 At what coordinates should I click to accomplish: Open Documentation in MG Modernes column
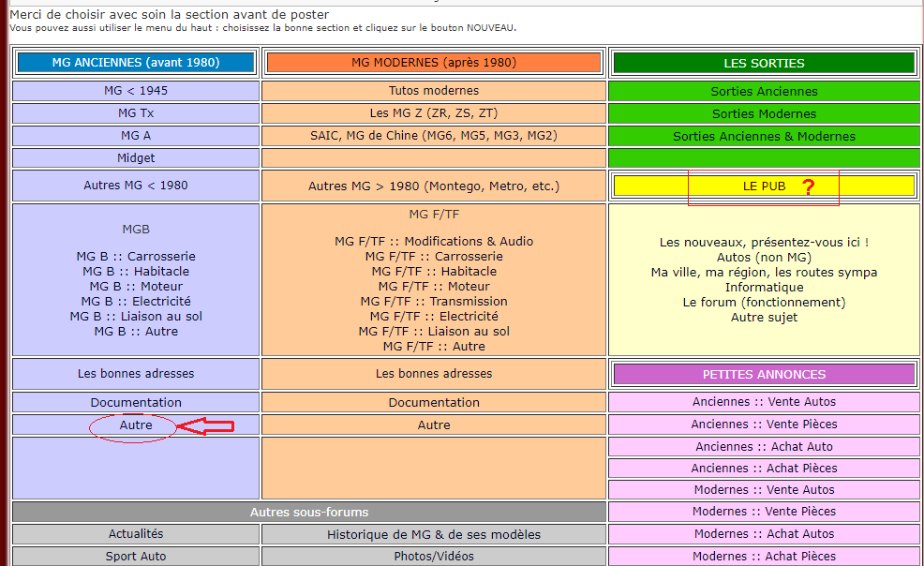tap(434, 402)
